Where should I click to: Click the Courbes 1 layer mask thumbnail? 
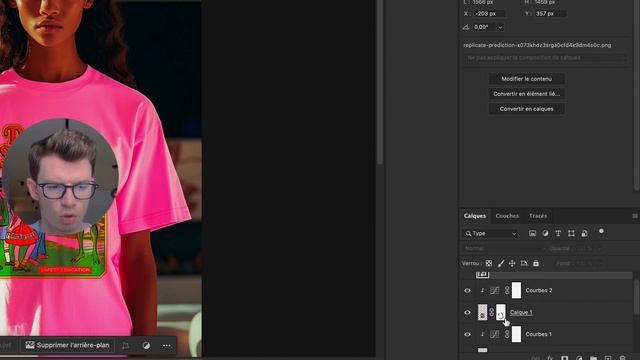pyautogui.click(x=516, y=334)
